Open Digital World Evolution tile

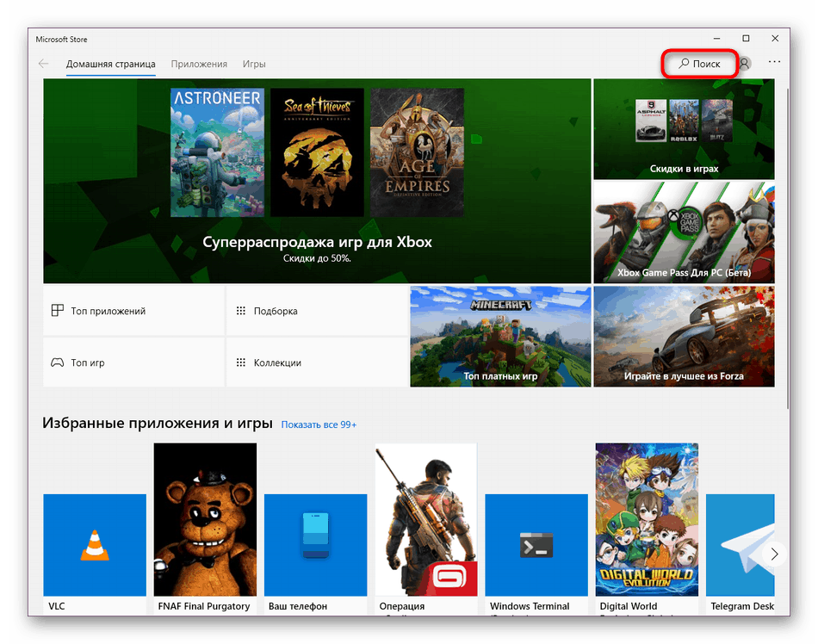647,519
